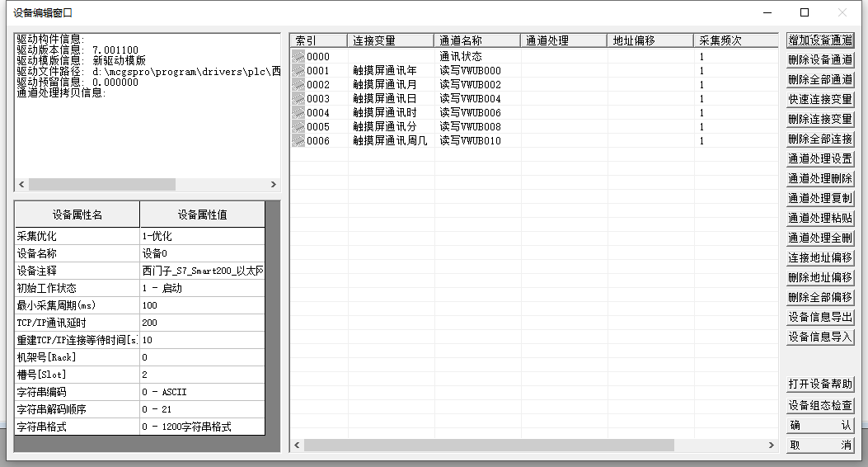868x467 pixels.
Task: Click 删除设备通道 button
Action: [x=820, y=60]
